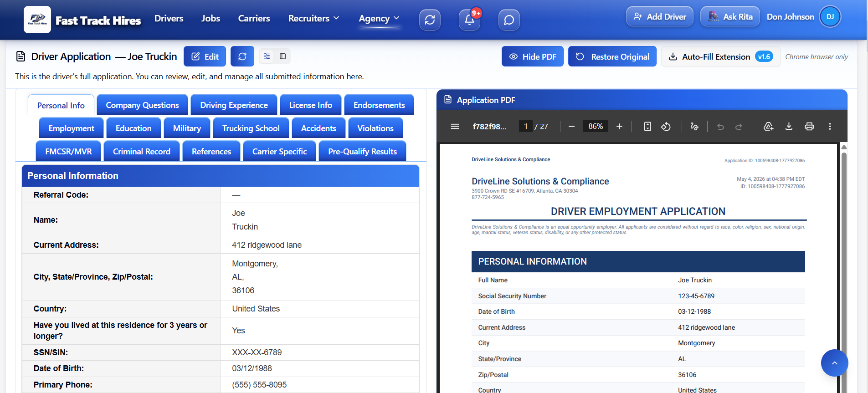
Task: Open the notifications bell
Action: click(x=469, y=20)
